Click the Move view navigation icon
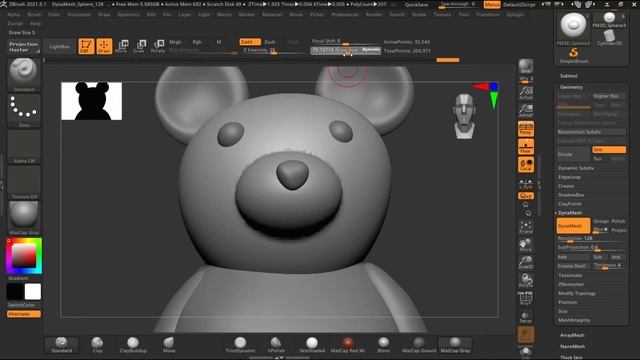This screenshot has width=640, height=360. (x=526, y=245)
